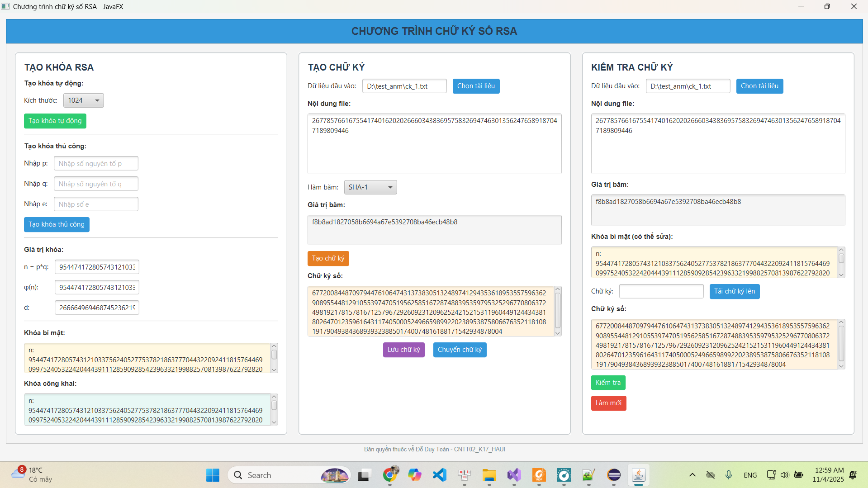Screen dimensions: 868x488
Task: Click the orange Tạo chữ ký button
Action: coord(328,258)
